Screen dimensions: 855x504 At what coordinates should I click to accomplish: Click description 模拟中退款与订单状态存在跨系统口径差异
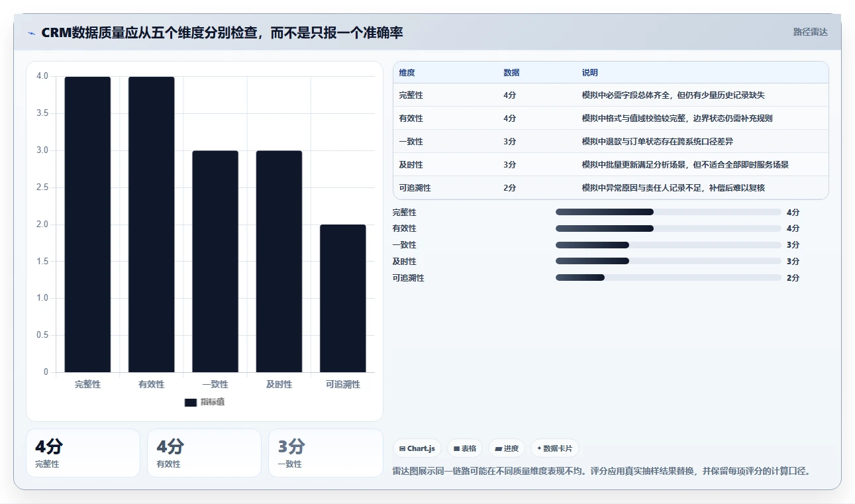[657, 142]
